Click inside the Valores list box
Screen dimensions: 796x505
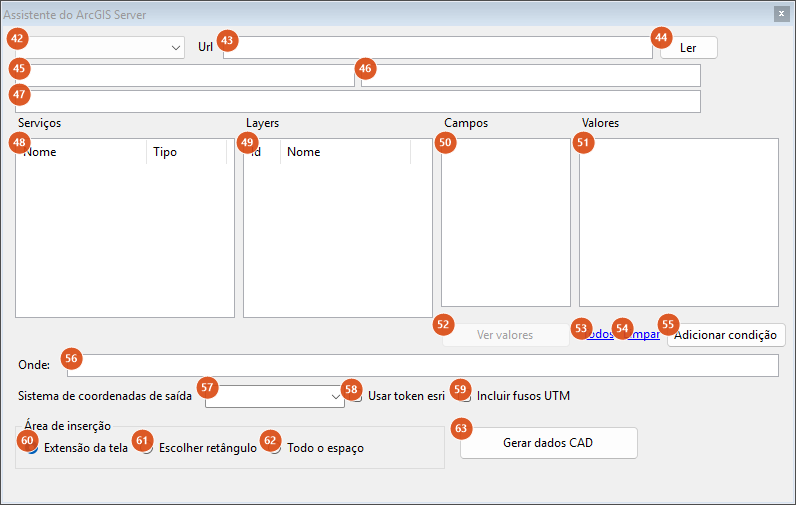pos(679,222)
